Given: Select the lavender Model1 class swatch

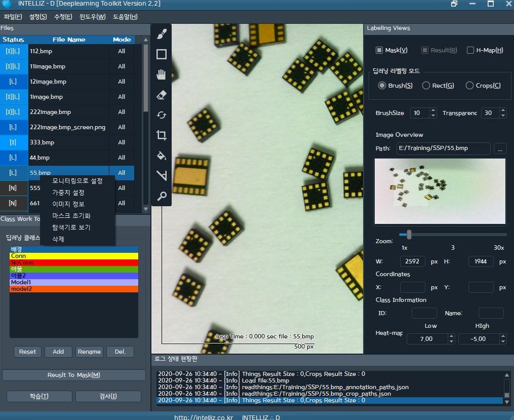Looking at the screenshot, I should [74, 282].
